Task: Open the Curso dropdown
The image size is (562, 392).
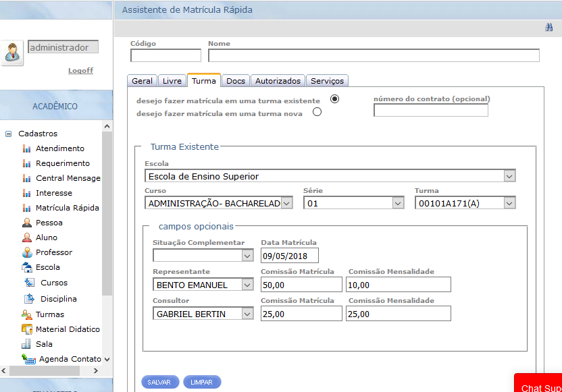Action: click(x=286, y=203)
